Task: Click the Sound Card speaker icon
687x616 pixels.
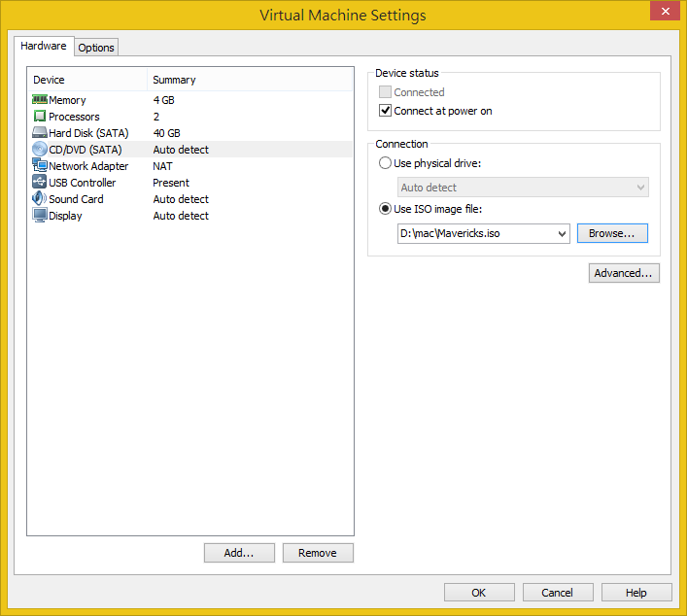Action: click(40, 198)
